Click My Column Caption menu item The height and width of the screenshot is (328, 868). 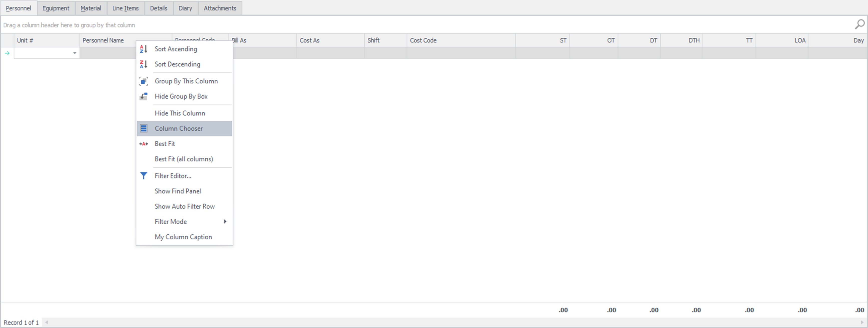pos(183,237)
